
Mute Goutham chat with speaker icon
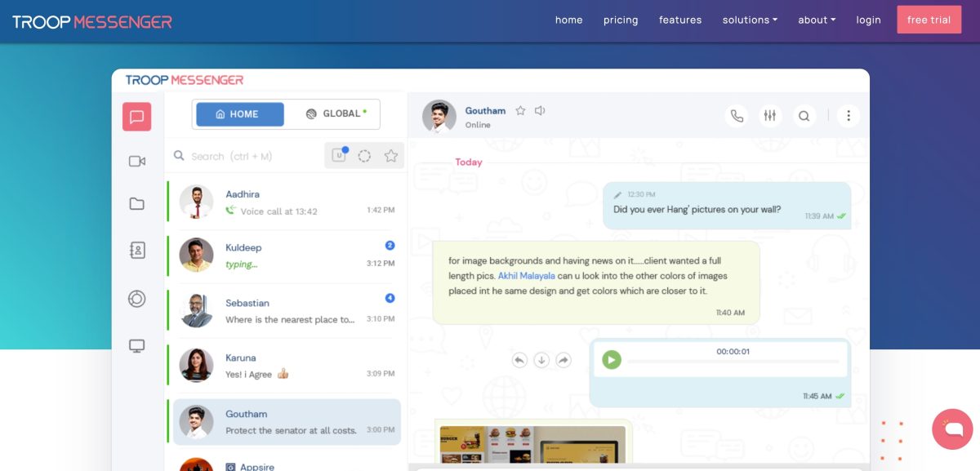pyautogui.click(x=540, y=111)
